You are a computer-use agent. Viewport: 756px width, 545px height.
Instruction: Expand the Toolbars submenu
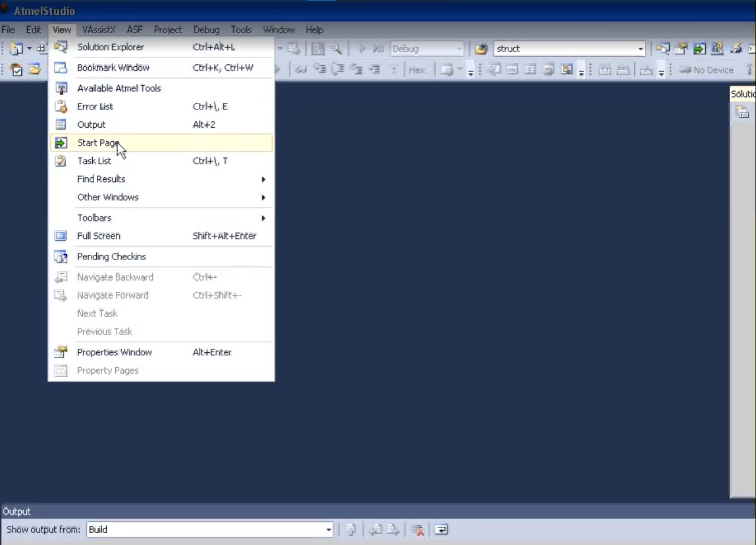tap(161, 218)
